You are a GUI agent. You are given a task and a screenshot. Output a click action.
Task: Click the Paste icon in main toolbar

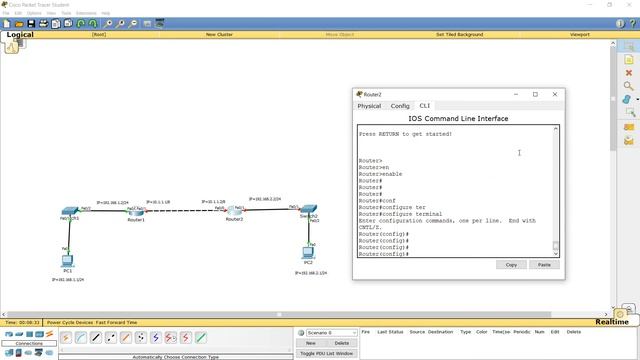point(68,24)
